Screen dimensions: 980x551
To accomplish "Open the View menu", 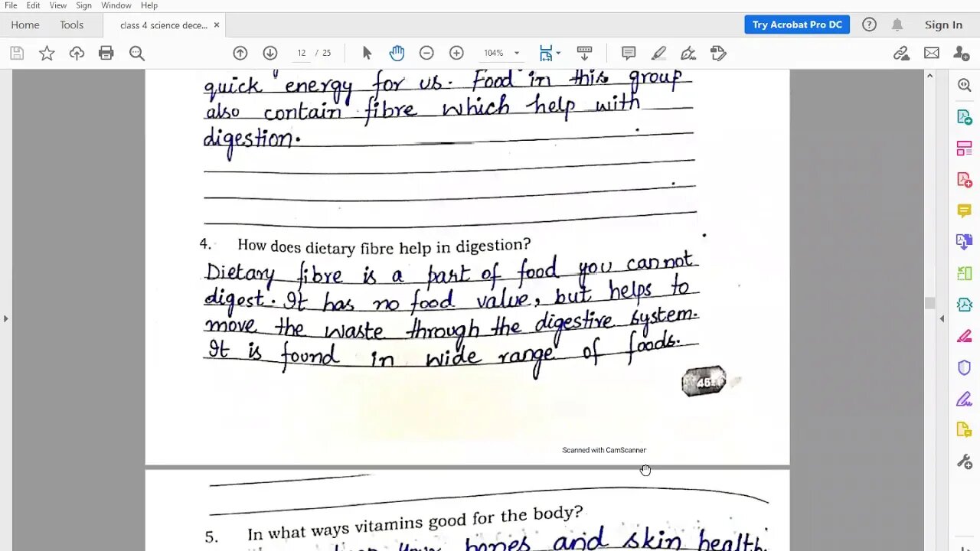I will click(x=58, y=5).
